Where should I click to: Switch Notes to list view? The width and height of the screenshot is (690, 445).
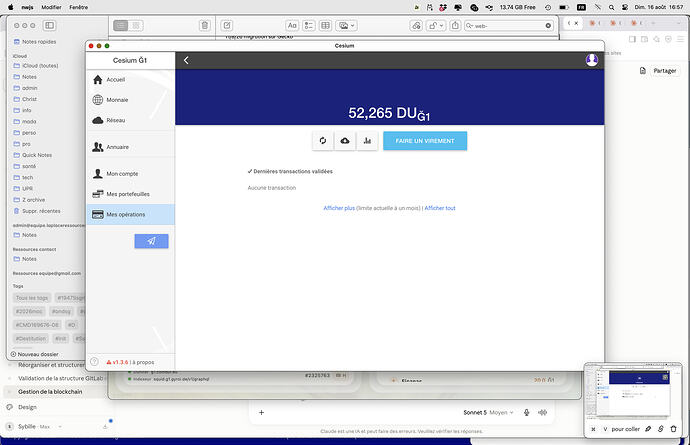(x=121, y=26)
